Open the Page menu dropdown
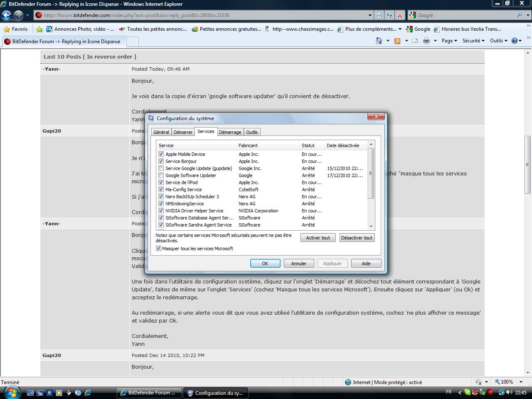Screen dimensions: 532x399 [x=449, y=41]
